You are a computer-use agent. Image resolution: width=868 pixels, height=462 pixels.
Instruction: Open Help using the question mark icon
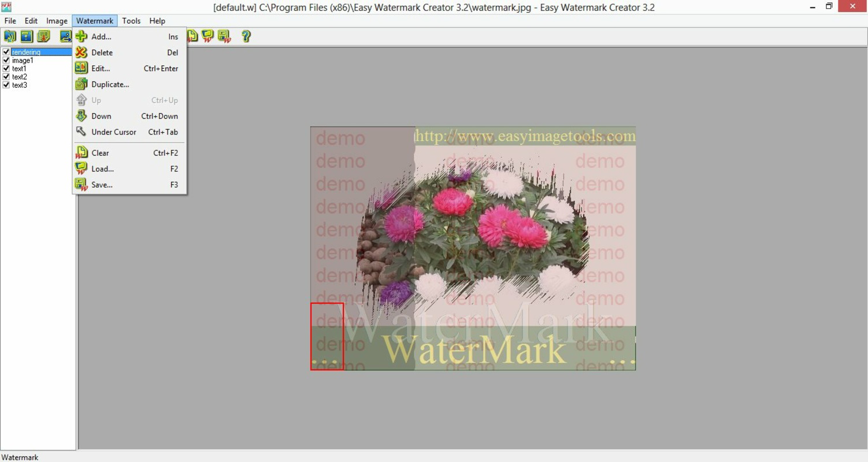(246, 36)
